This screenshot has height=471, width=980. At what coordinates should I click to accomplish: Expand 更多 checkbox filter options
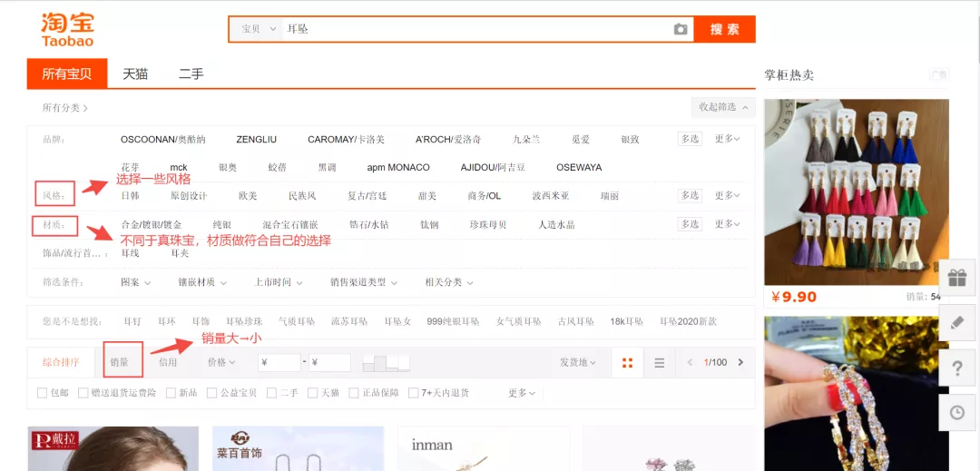522,393
